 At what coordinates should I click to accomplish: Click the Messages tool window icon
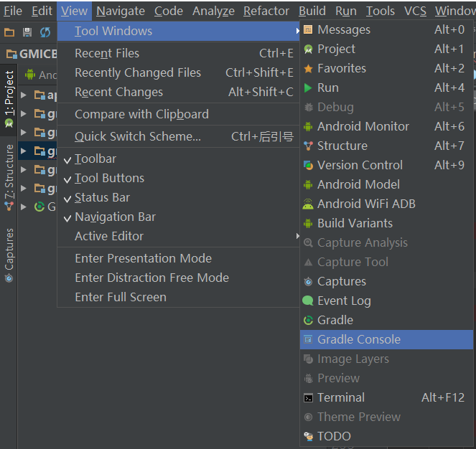click(x=308, y=29)
